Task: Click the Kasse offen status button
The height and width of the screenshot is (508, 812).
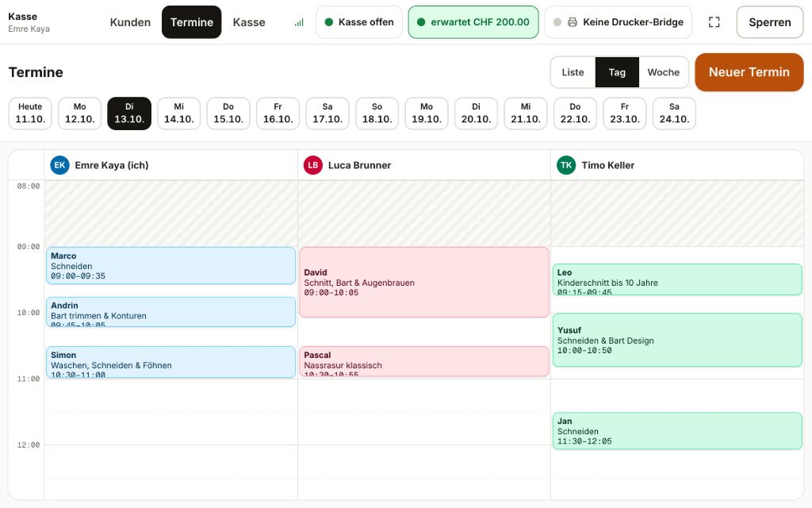Action: tap(359, 22)
